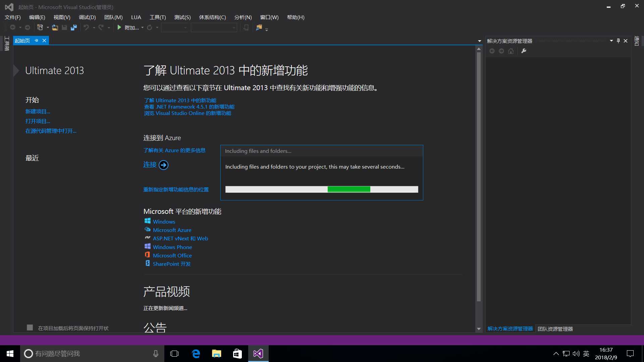The width and height of the screenshot is (644, 362).
Task: Open the 文件(F) menu
Action: [x=13, y=17]
